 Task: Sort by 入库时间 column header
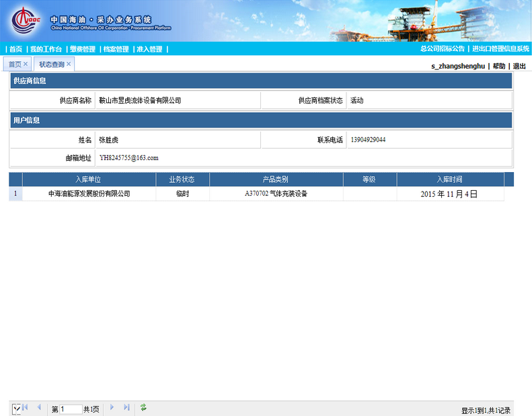coord(450,179)
